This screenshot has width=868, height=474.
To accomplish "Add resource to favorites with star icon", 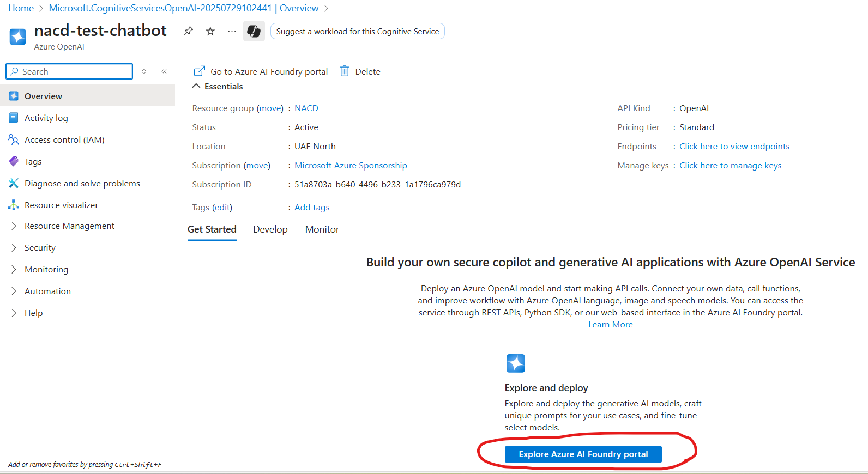I will click(x=210, y=31).
